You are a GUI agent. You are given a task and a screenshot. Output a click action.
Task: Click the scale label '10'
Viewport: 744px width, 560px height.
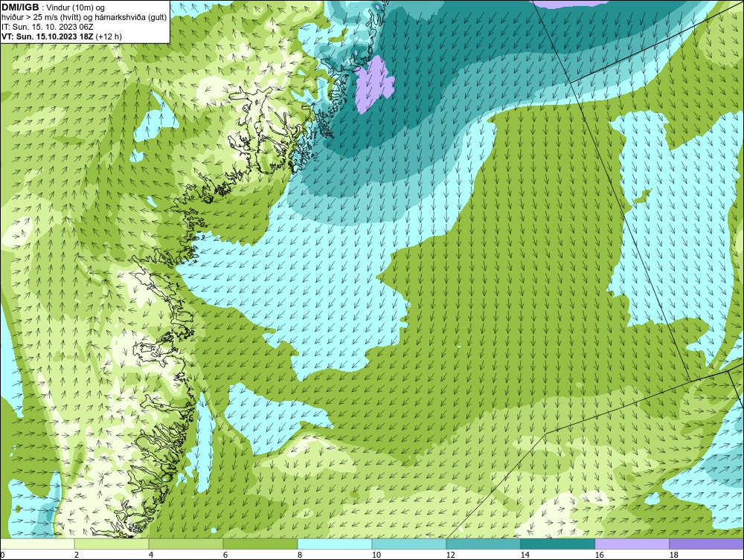[x=376, y=555]
